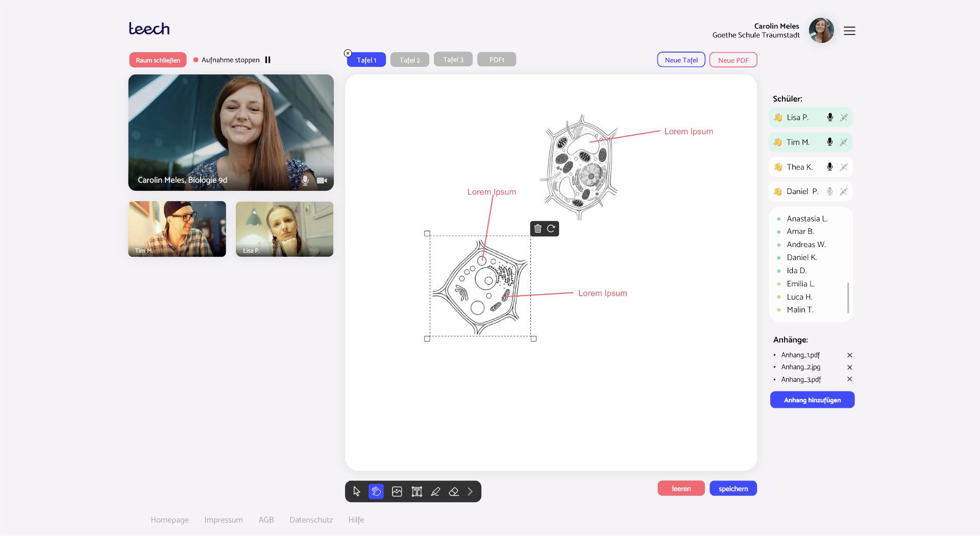Screen dimensions: 980x536
Task: Select the eraser tool
Action: pos(454,491)
